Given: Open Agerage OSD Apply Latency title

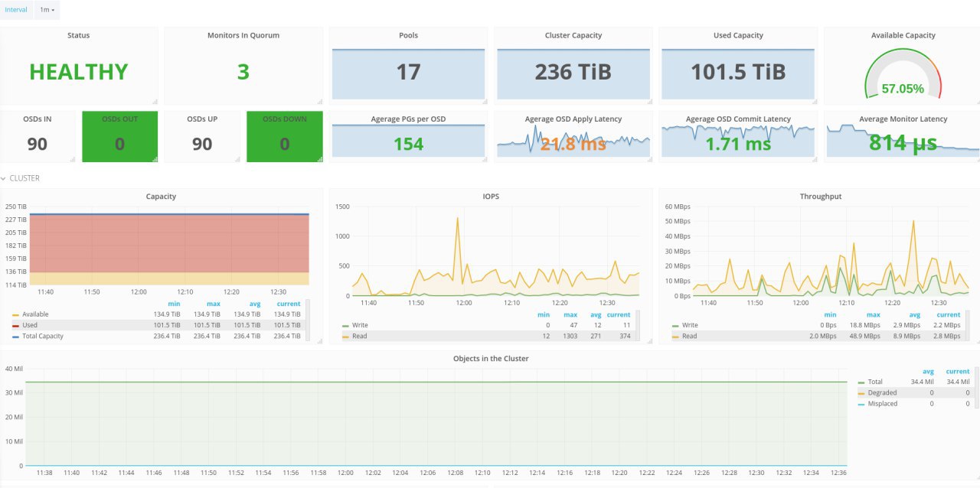Looking at the screenshot, I should 573,119.
